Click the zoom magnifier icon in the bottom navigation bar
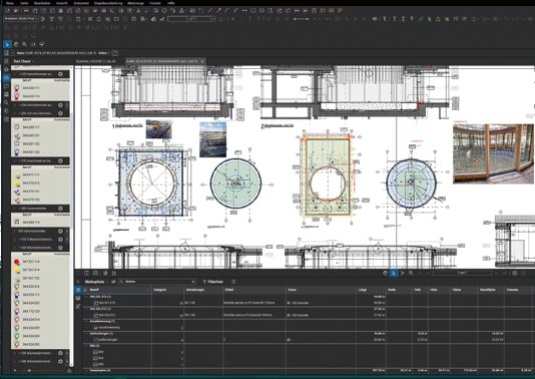 [411, 273]
